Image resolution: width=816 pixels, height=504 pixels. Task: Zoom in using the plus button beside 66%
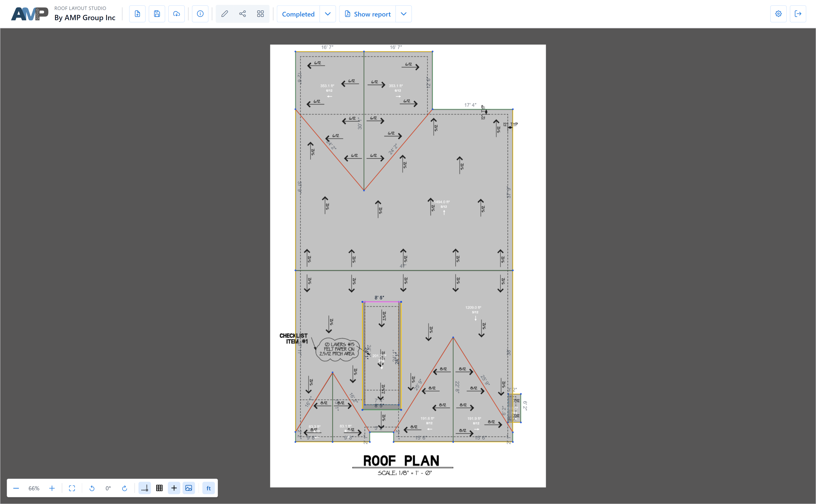(x=52, y=488)
